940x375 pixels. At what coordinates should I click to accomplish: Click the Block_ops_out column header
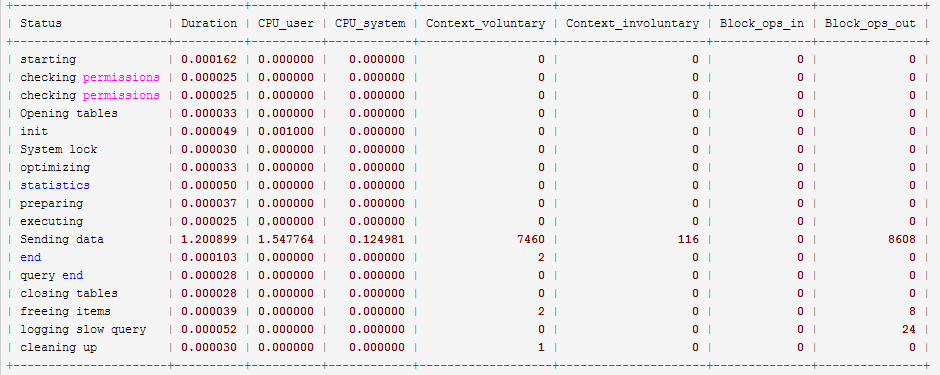tap(870, 24)
